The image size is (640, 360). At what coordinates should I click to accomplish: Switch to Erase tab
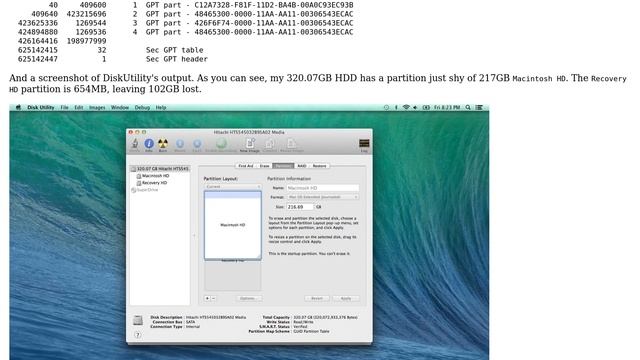click(264, 166)
